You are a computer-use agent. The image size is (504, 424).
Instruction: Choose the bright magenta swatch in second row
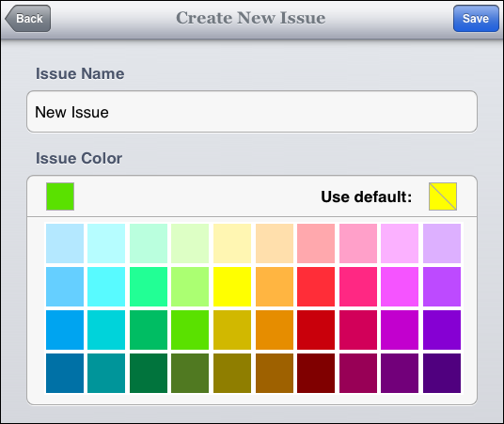coord(400,287)
